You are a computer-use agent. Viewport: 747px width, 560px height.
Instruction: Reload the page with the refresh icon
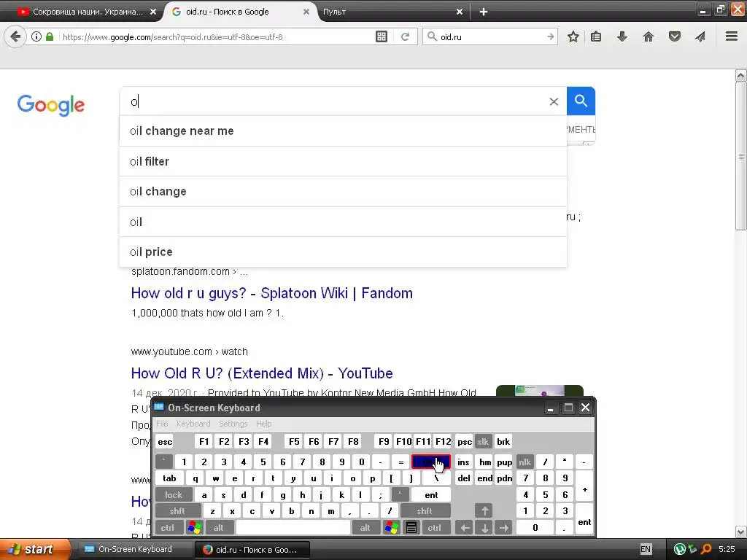click(405, 36)
